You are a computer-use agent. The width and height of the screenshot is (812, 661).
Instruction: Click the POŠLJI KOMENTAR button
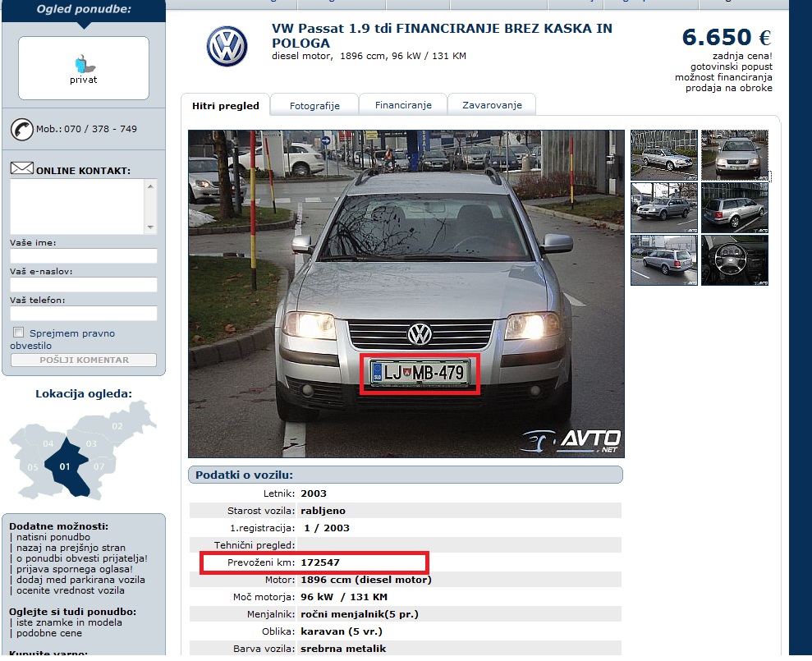84,360
